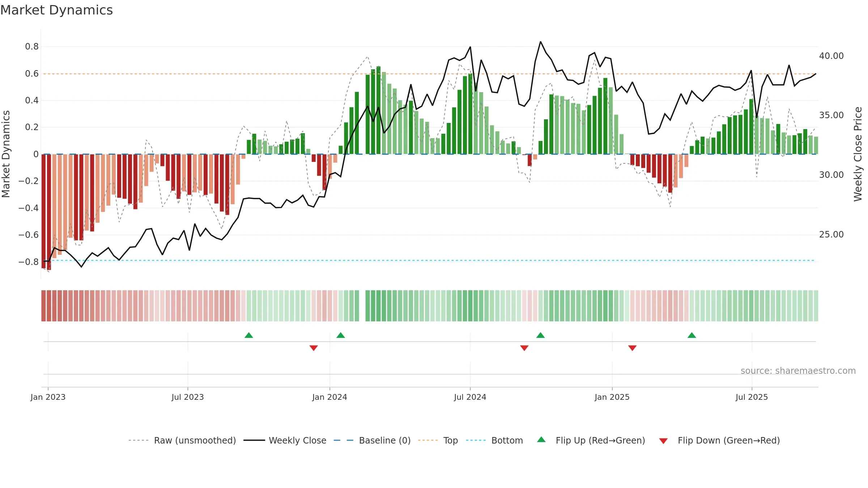This screenshot has width=868, height=488.
Task: Click the Flip Up (Red→Green) legend label
Action: tap(600, 440)
